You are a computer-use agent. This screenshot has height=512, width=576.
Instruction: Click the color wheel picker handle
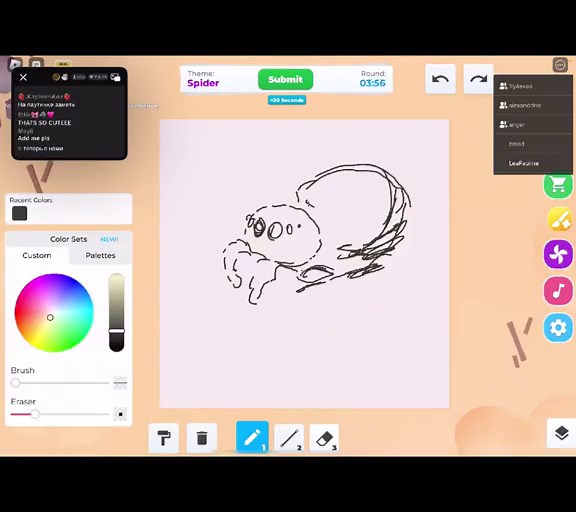coord(50,317)
